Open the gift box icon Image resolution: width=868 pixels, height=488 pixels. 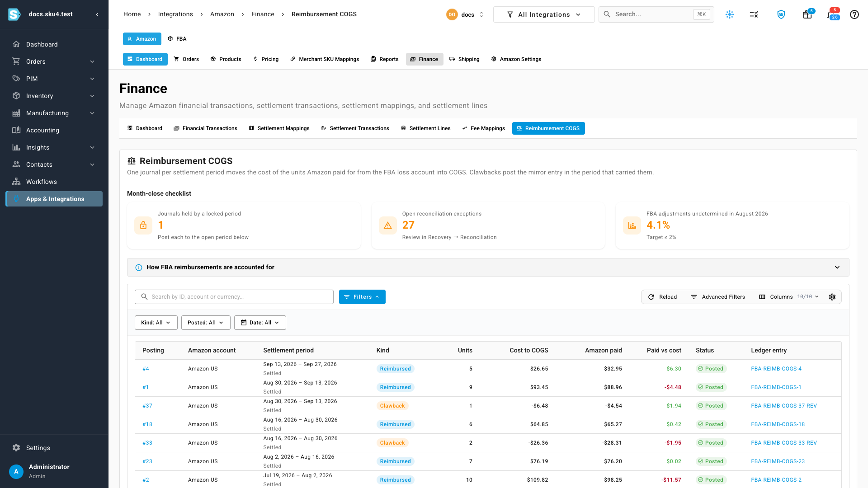click(807, 14)
